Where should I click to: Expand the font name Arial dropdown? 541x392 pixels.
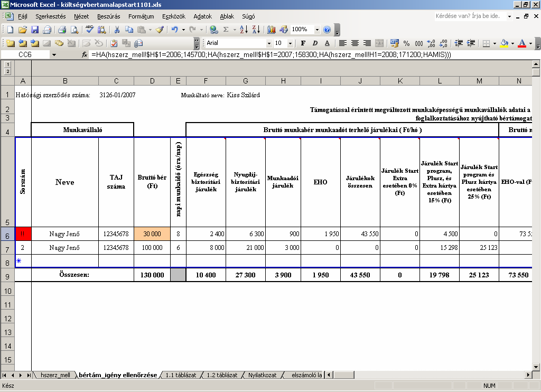(269, 43)
